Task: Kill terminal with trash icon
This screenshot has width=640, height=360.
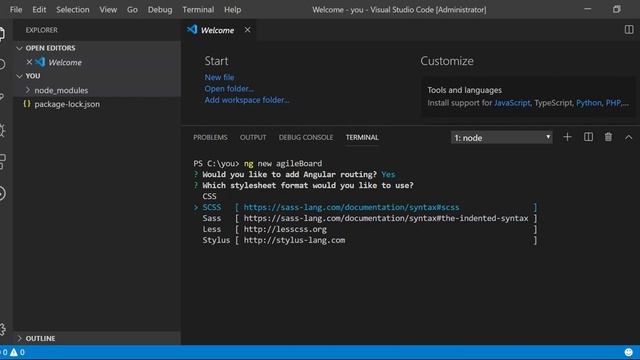Action: click(608, 137)
